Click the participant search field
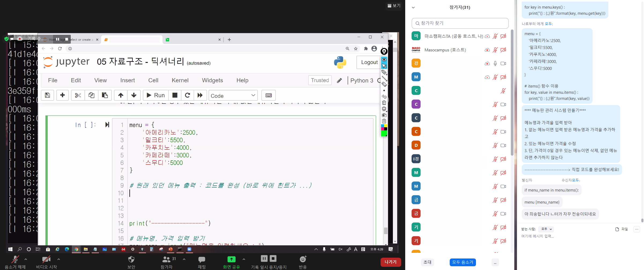The image size is (644, 270). 460,23
